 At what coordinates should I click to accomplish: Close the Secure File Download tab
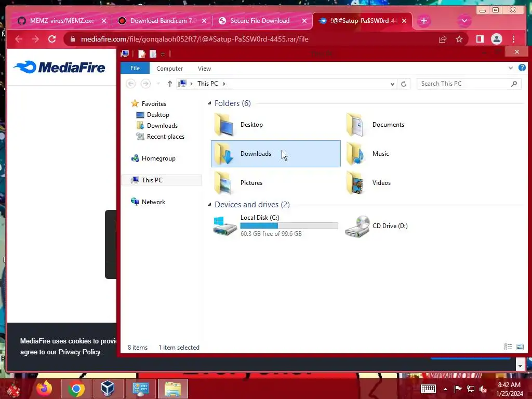304,21
